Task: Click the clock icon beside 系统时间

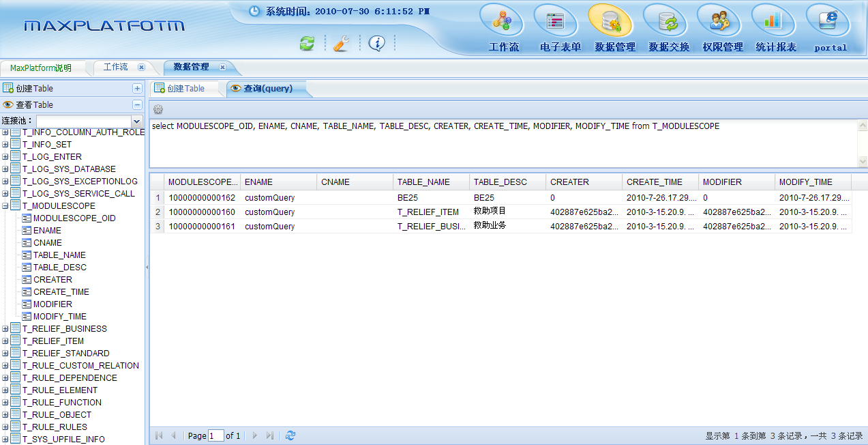Action: pos(254,11)
